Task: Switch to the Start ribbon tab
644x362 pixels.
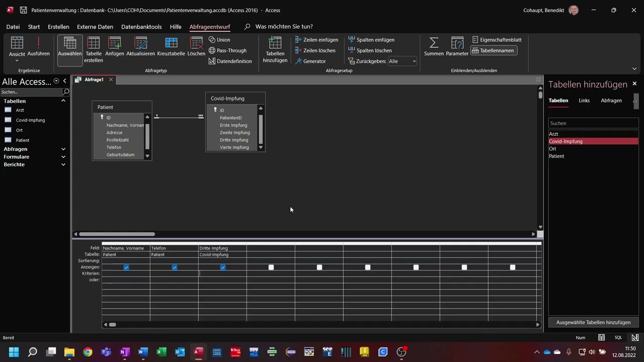Action: [34, 27]
